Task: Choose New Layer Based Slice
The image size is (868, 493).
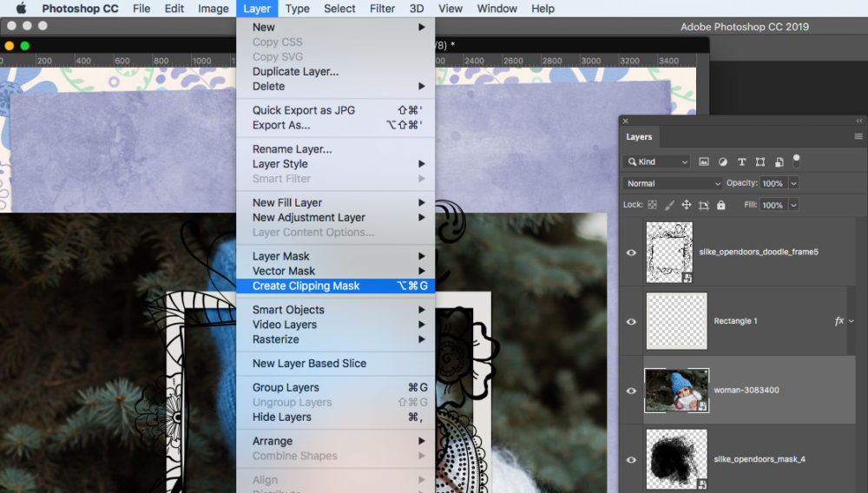Action: (335, 364)
